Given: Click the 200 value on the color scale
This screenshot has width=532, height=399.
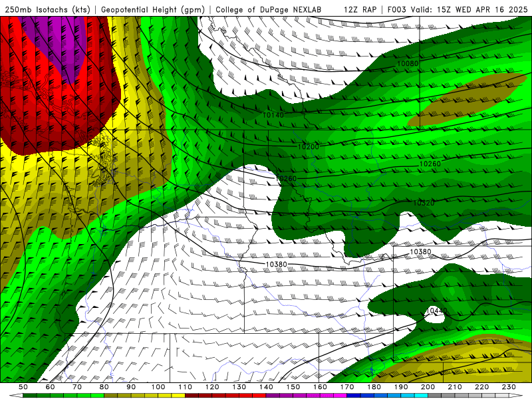Looking at the screenshot, I should (428, 387).
